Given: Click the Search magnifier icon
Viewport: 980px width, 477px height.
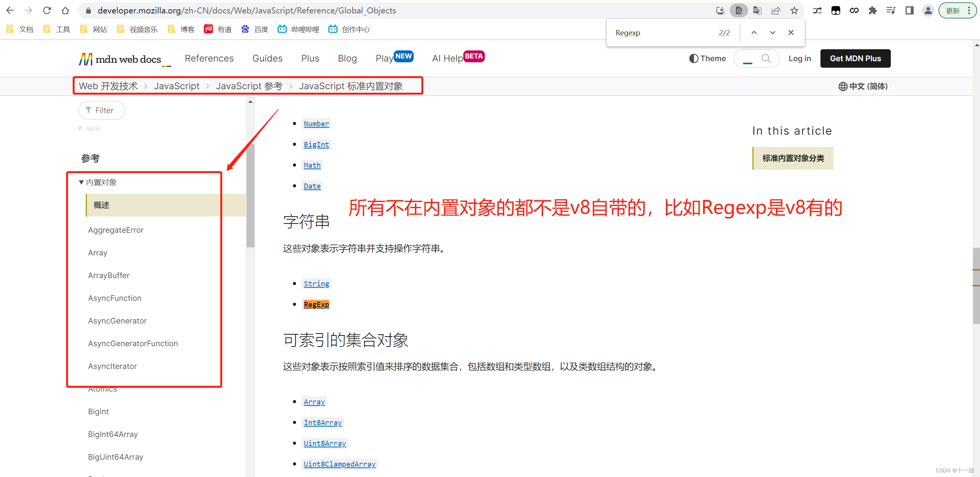Looking at the screenshot, I should [x=765, y=58].
